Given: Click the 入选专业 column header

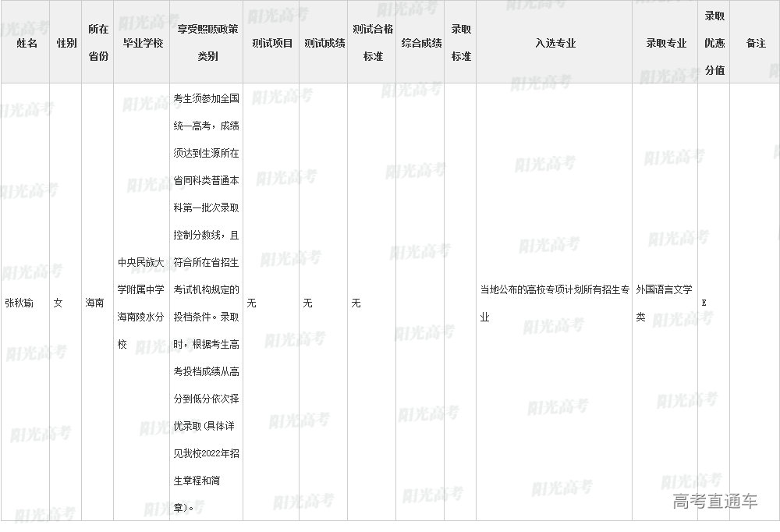Looking at the screenshot, I should point(555,43).
